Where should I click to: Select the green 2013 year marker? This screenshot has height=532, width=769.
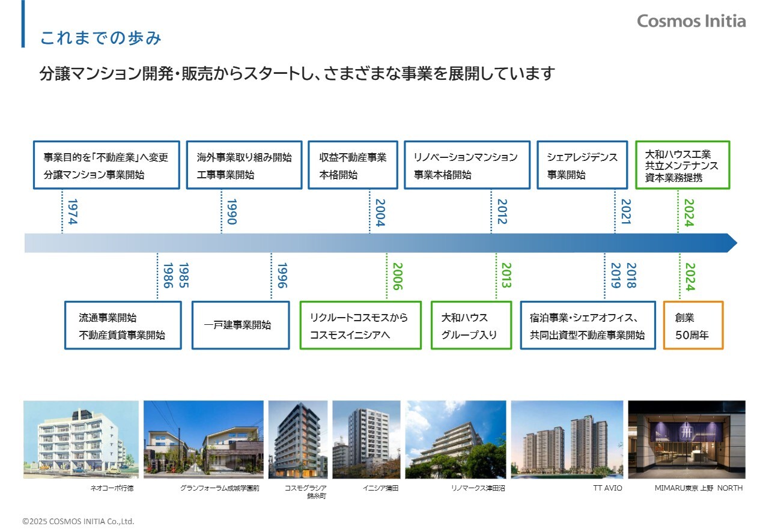pos(506,276)
